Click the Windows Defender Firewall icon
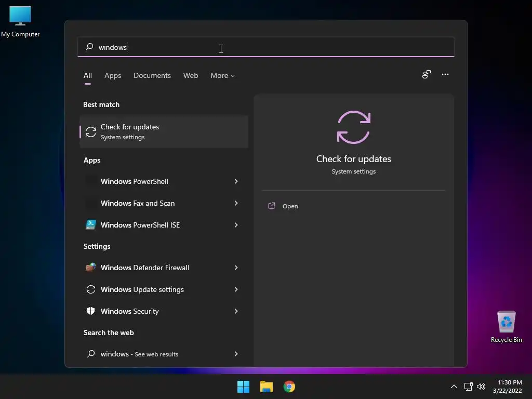The width and height of the screenshot is (532, 399). (x=90, y=268)
